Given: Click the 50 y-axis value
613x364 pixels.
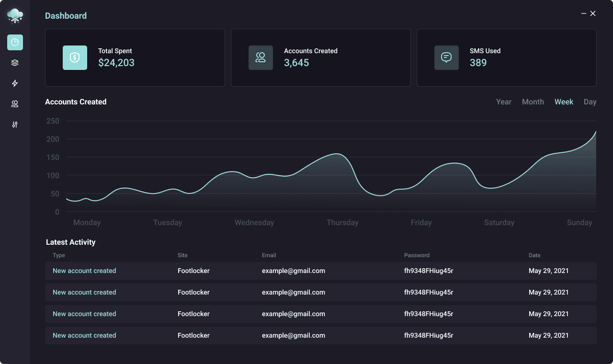Looking at the screenshot, I should [x=55, y=194].
